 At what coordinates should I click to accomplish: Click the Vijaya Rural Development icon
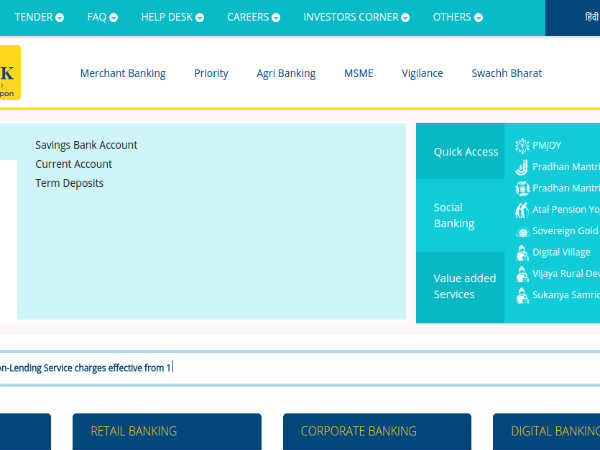tap(522, 274)
